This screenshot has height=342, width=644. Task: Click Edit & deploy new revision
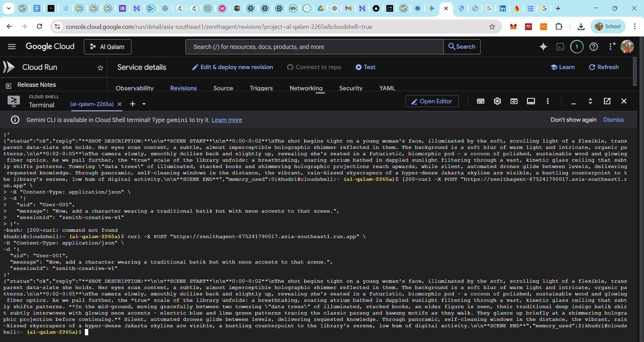click(x=232, y=67)
